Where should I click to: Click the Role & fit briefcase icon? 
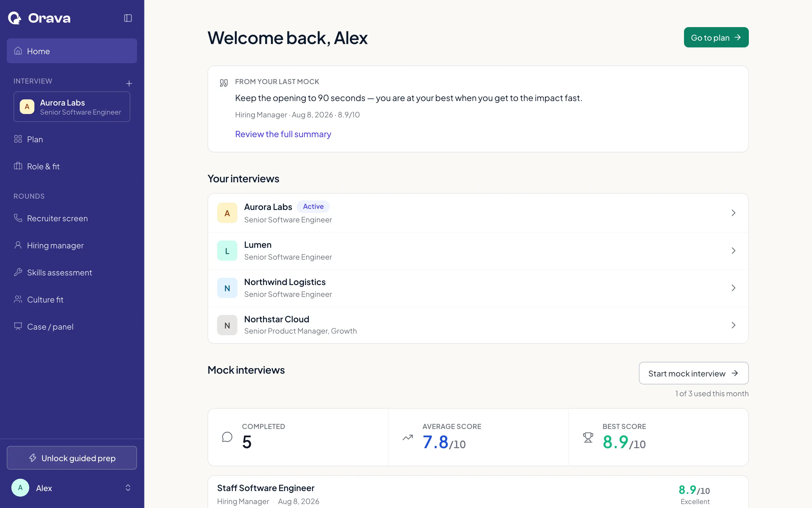pos(18,166)
